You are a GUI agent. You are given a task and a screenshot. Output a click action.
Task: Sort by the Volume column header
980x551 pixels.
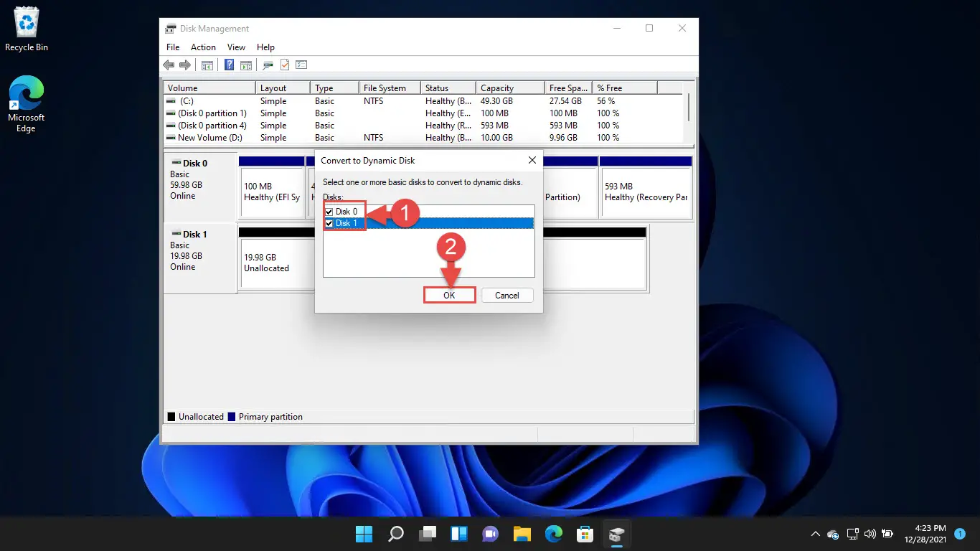[x=209, y=88]
